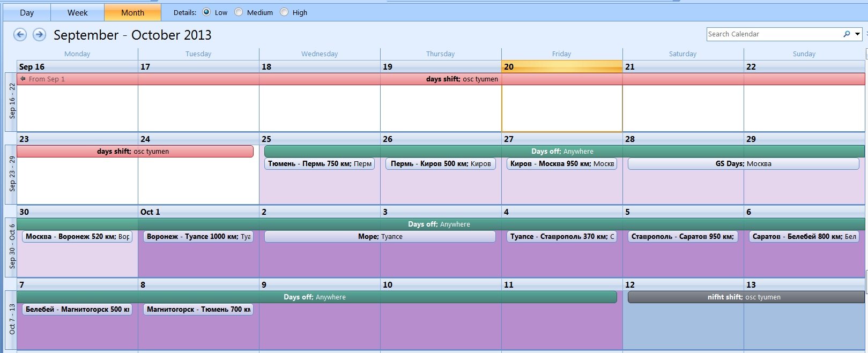Click the 'From Sep 1' arrow indicator
Screen dimensions: 868x353
point(23,79)
